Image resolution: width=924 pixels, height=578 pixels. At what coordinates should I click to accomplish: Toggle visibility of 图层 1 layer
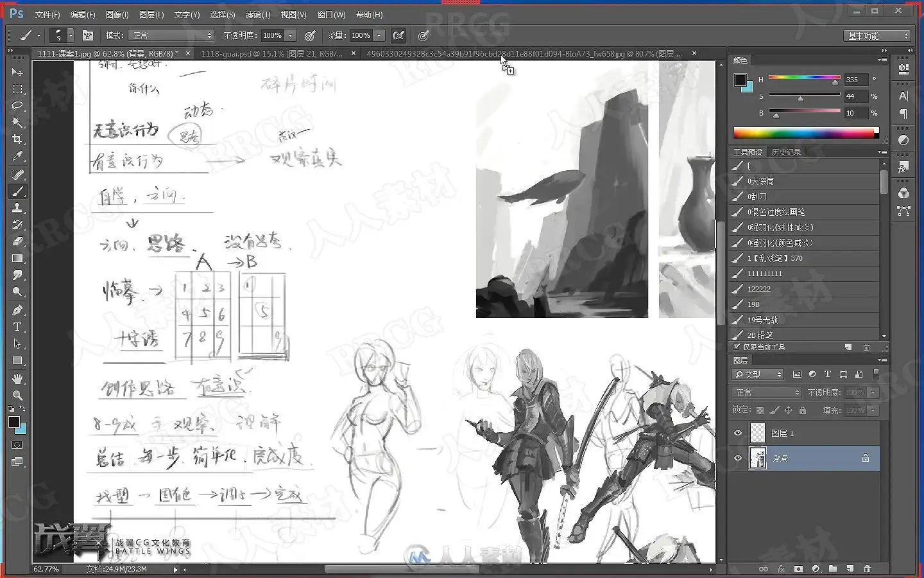[x=738, y=433]
